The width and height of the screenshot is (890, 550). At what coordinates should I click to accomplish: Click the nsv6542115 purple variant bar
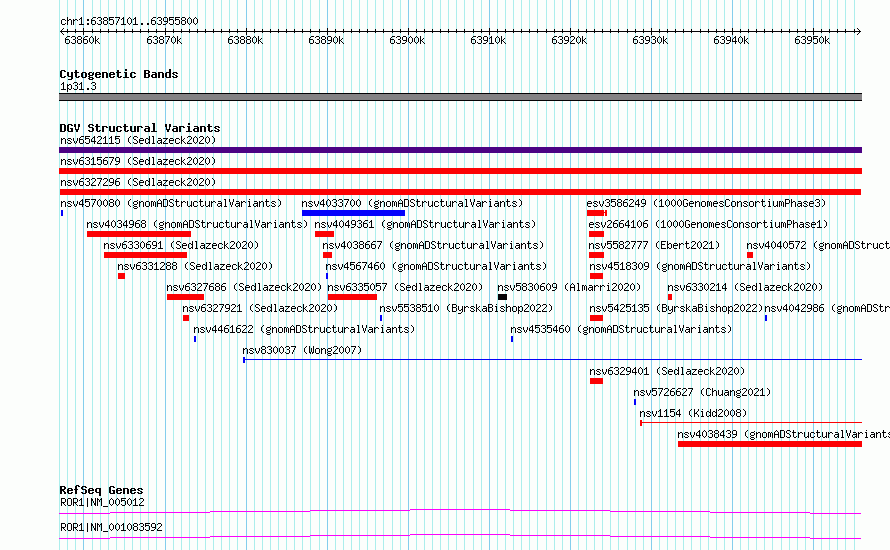460,150
